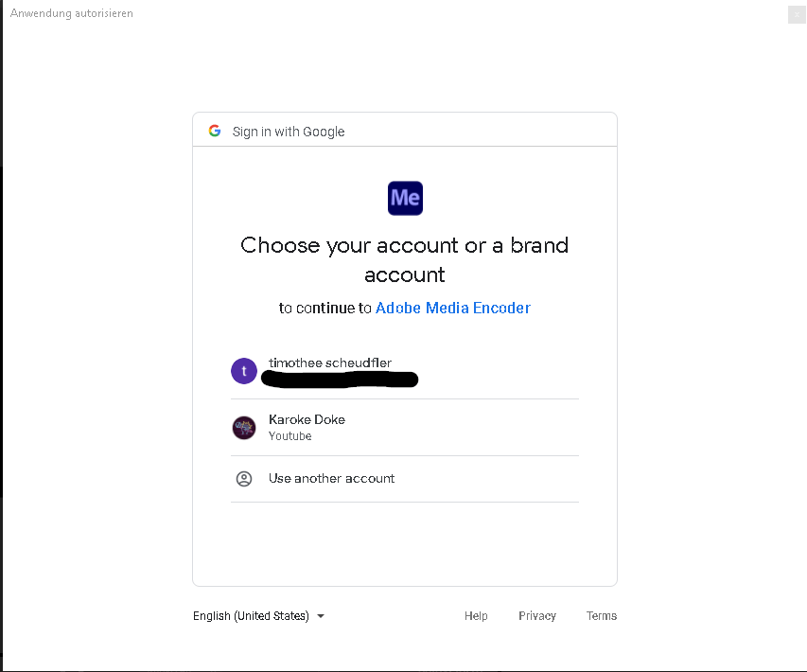
Task: Select the timothee scheudfler account
Action: [330, 363]
